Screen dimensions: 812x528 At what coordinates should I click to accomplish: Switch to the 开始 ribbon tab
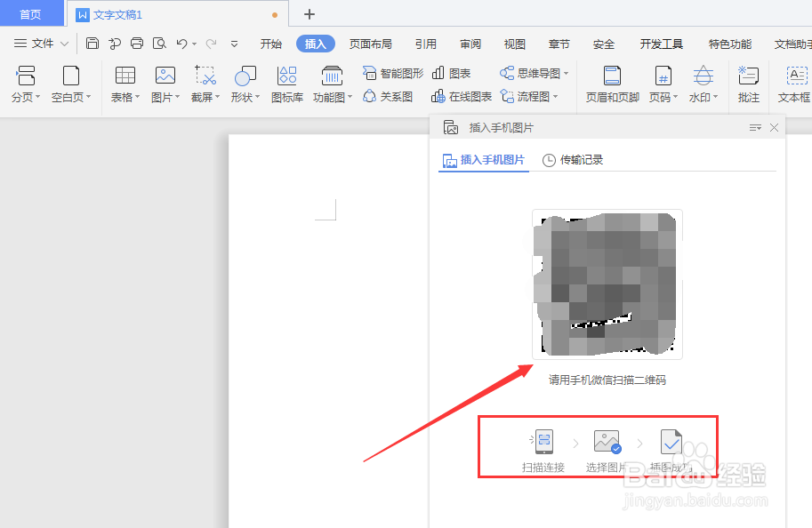click(x=271, y=44)
